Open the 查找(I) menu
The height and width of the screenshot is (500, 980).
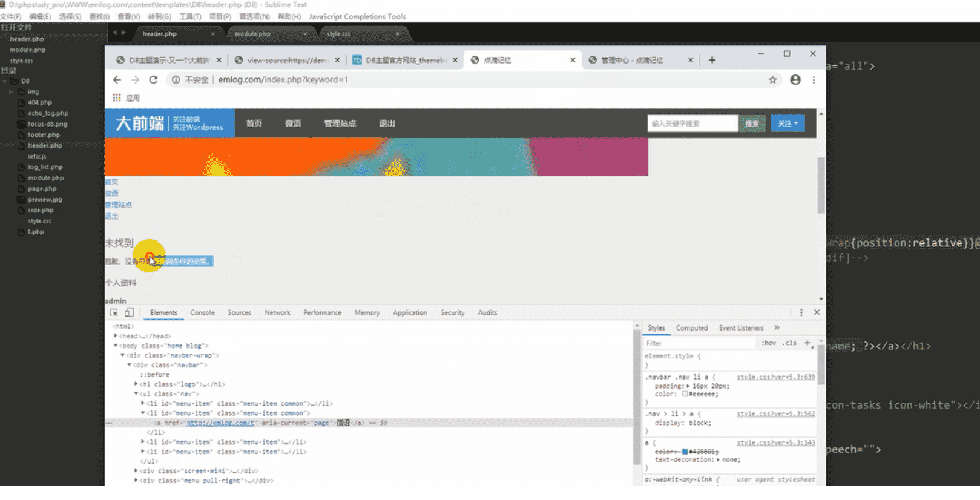click(99, 16)
